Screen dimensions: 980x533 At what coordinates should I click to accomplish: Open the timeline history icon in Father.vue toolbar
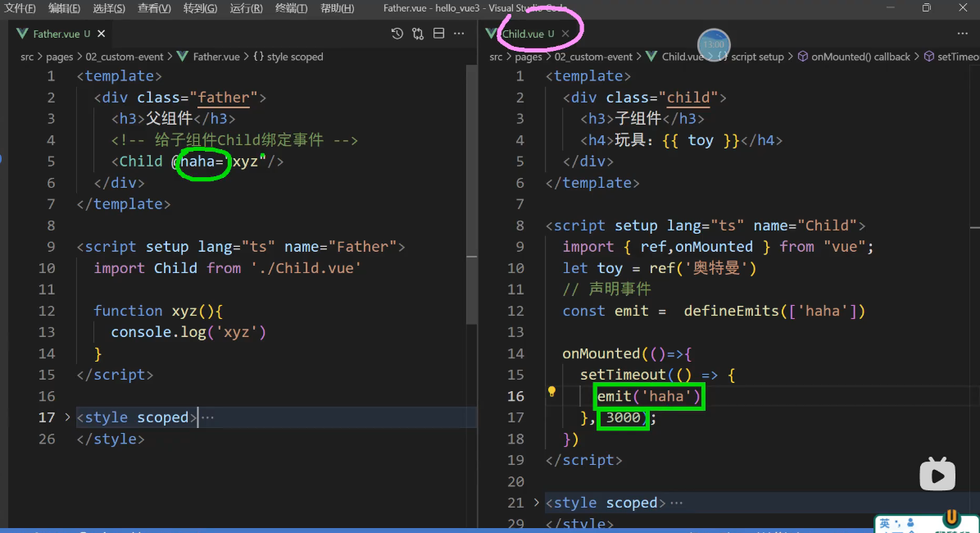click(397, 34)
